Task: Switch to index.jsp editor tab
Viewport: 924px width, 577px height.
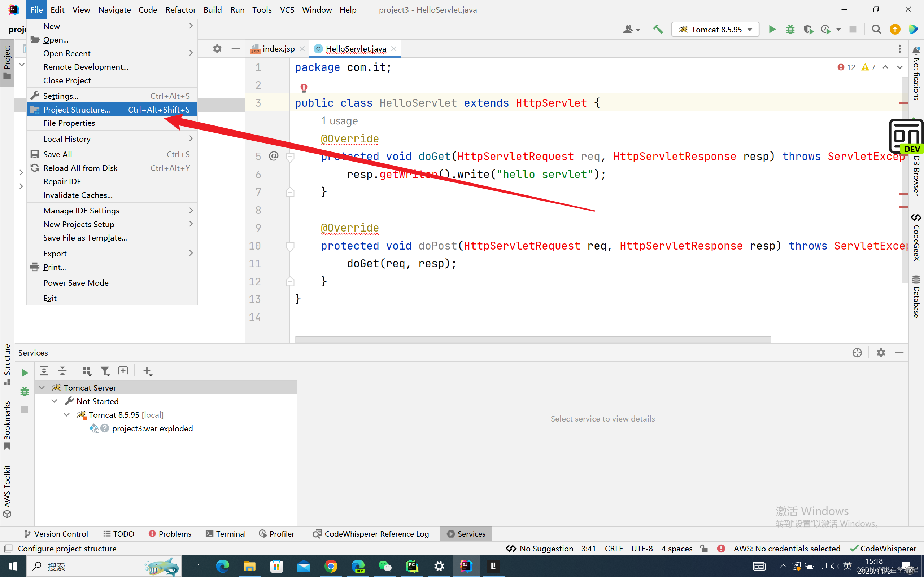Action: tap(278, 49)
